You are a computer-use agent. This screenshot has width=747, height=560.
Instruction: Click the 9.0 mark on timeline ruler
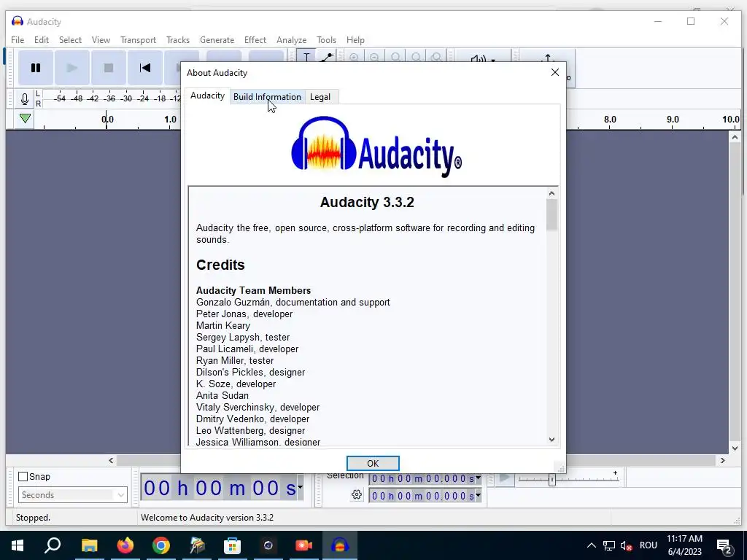pos(673,119)
